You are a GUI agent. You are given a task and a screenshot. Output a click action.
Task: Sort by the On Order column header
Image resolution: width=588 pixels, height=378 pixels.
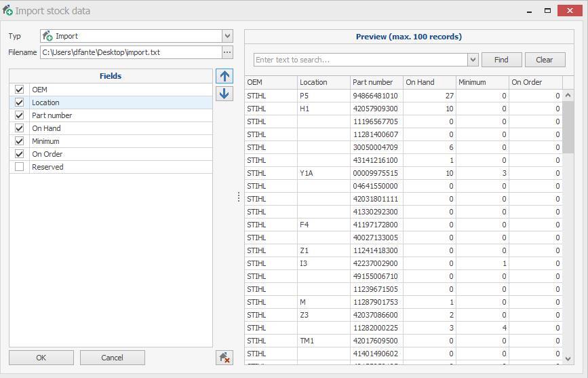tap(536, 82)
